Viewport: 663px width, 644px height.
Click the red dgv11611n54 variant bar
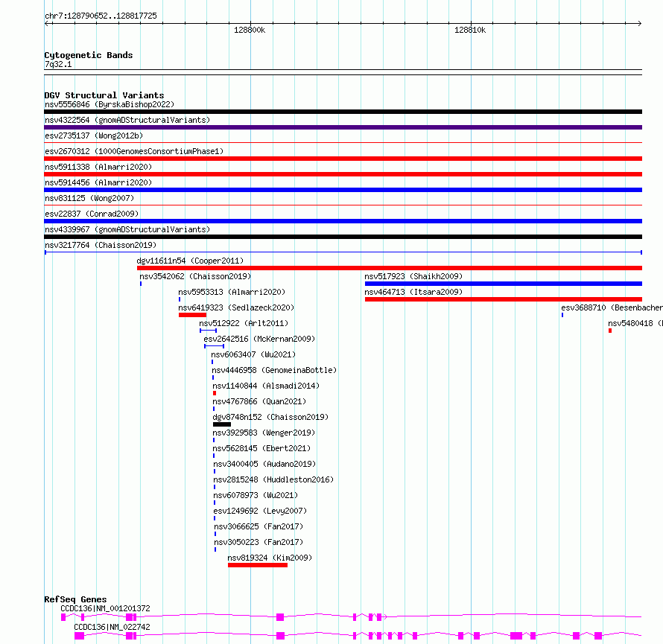click(390, 268)
